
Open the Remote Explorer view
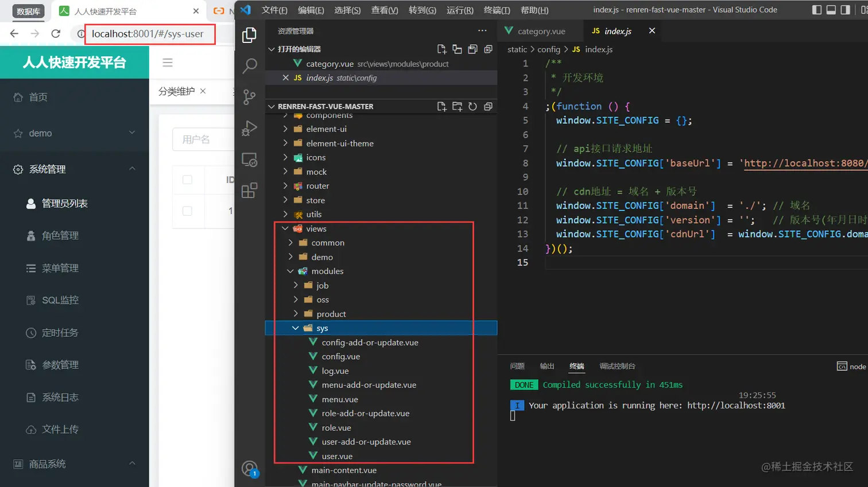click(249, 159)
